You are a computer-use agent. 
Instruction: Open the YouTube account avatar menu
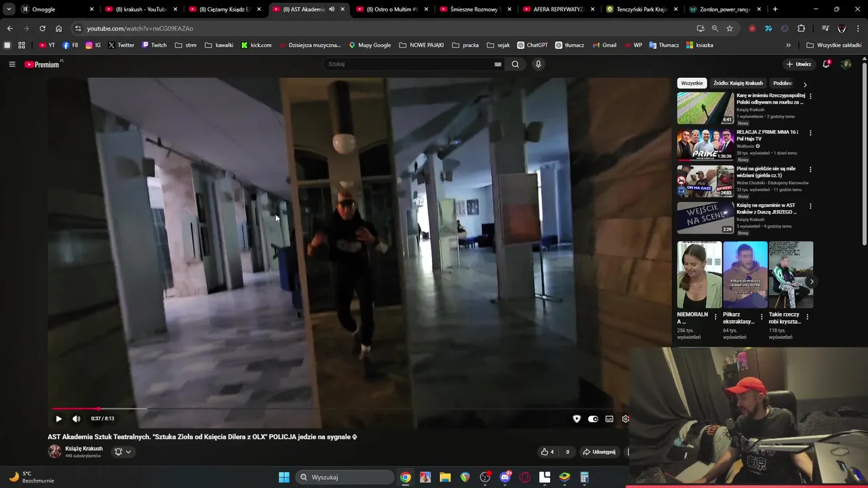(x=846, y=64)
